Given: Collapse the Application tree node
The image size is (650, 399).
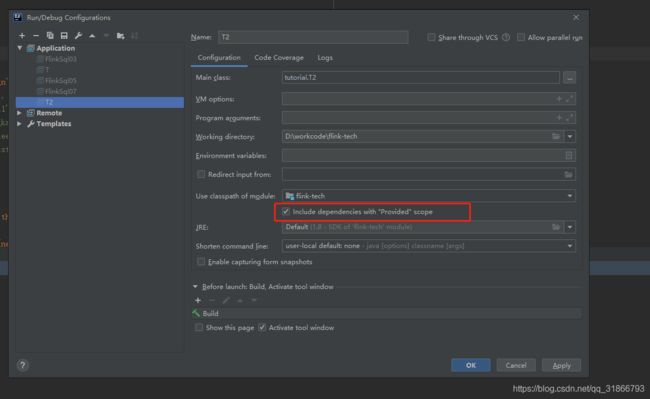Looking at the screenshot, I should (x=19, y=48).
